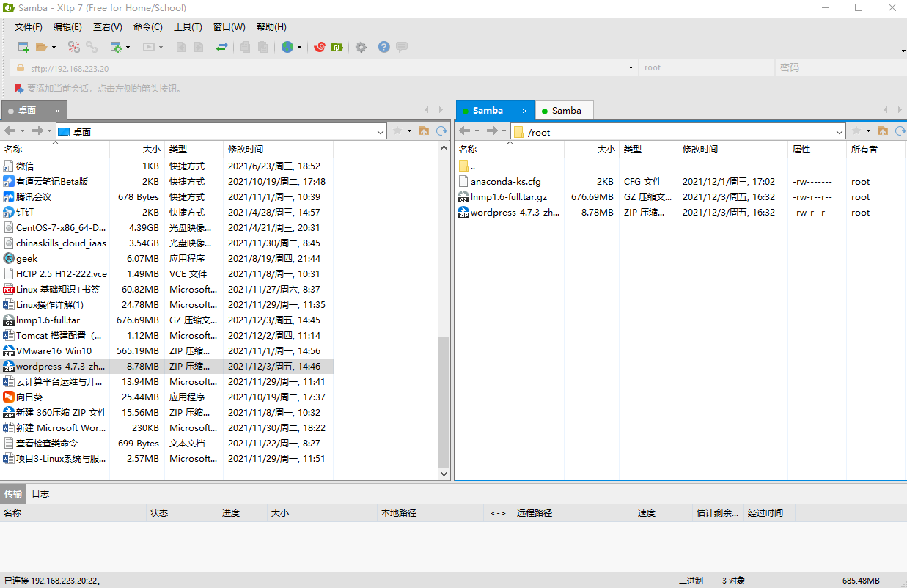
Task: Close the active Samba tab
Action: pos(524,111)
